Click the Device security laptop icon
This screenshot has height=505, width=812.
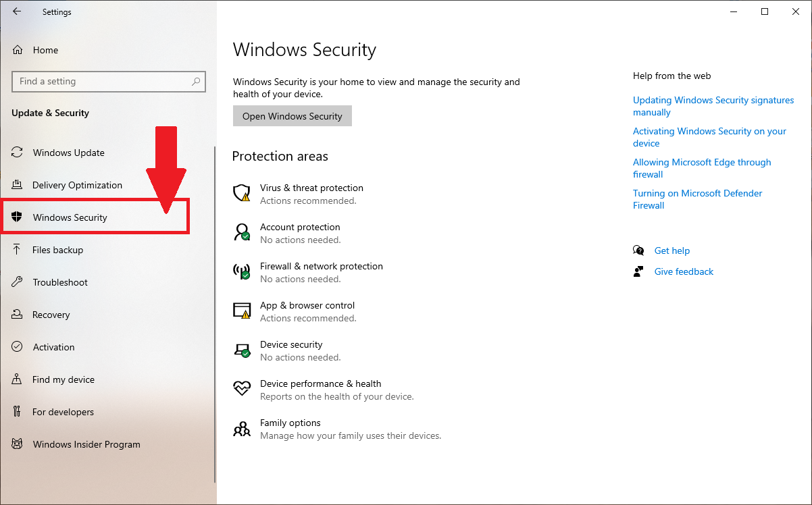241,350
